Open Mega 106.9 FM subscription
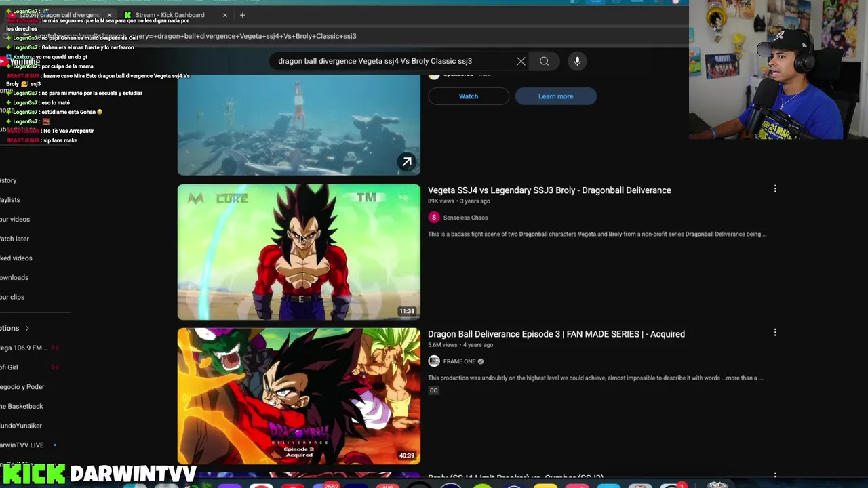 [24, 348]
